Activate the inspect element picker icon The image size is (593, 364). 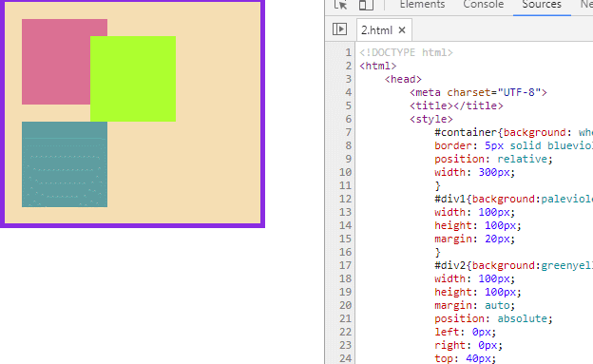click(x=340, y=5)
